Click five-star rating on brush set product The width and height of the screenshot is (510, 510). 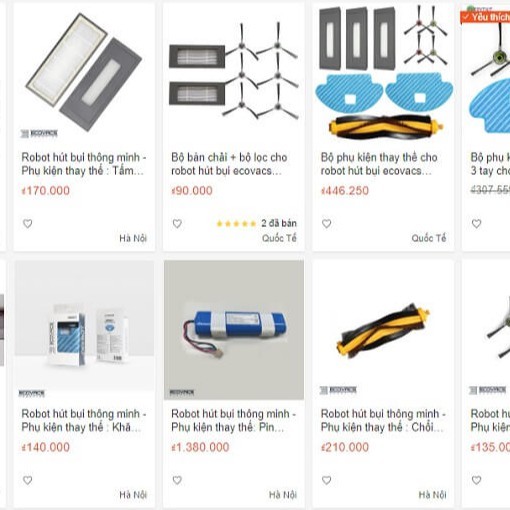tap(236, 224)
